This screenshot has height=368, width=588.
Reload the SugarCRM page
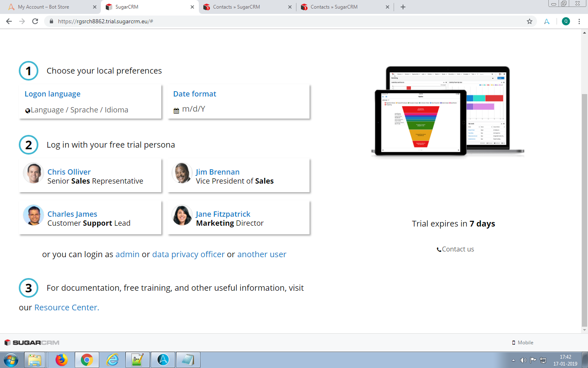click(x=35, y=21)
